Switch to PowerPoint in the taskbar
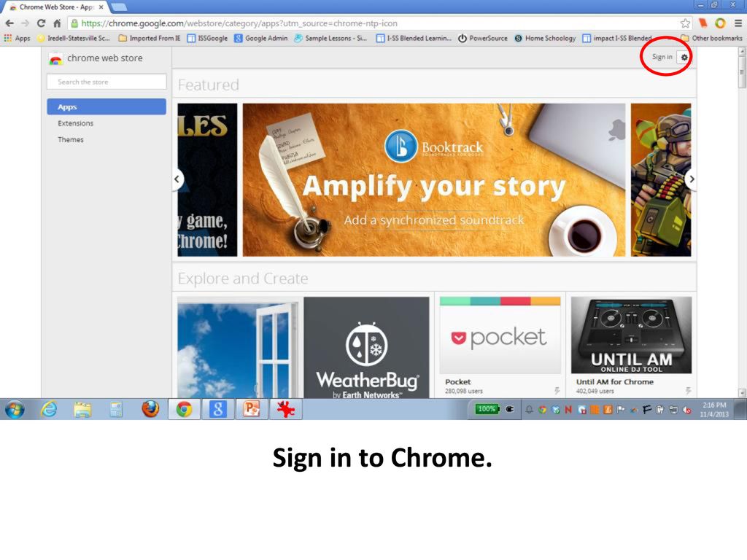The height and width of the screenshot is (560, 747). pyautogui.click(x=252, y=410)
